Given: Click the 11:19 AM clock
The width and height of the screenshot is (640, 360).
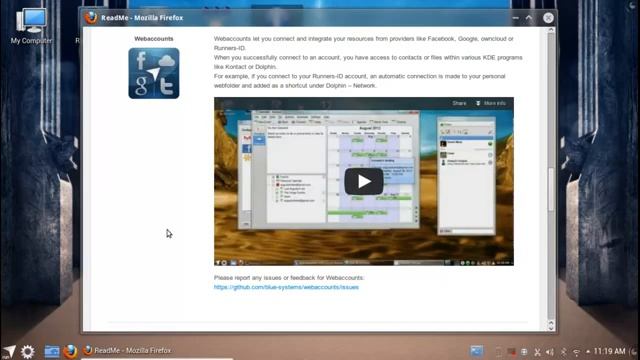Looking at the screenshot, I should (x=609, y=351).
